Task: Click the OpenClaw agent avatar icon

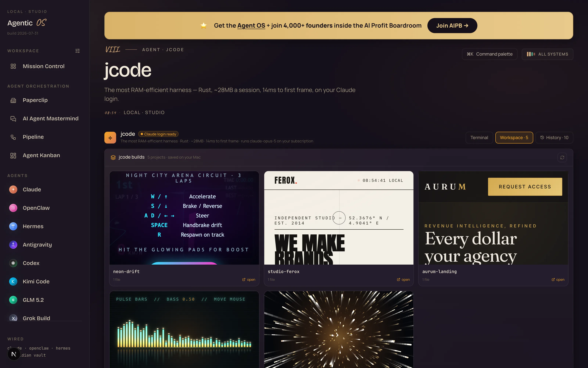Action: pos(13,208)
